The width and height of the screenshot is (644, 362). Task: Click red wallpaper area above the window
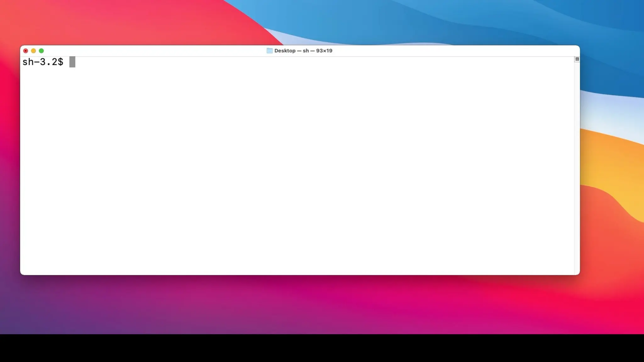click(126, 22)
